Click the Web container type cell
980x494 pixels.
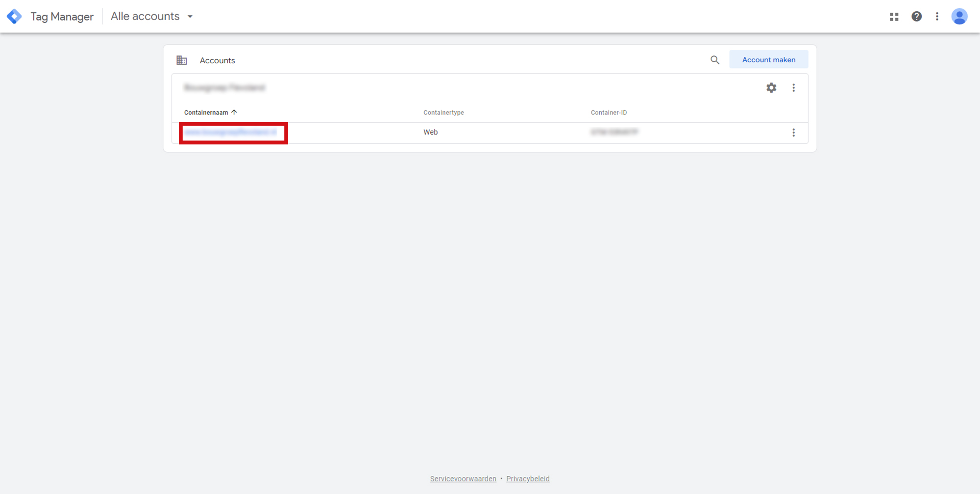431,132
